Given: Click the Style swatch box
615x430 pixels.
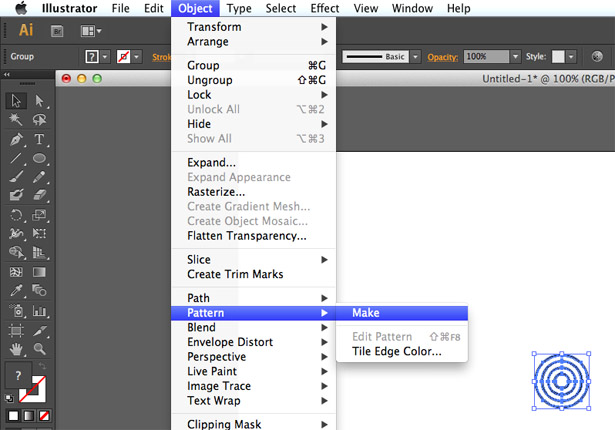Looking at the screenshot, I should [x=558, y=57].
